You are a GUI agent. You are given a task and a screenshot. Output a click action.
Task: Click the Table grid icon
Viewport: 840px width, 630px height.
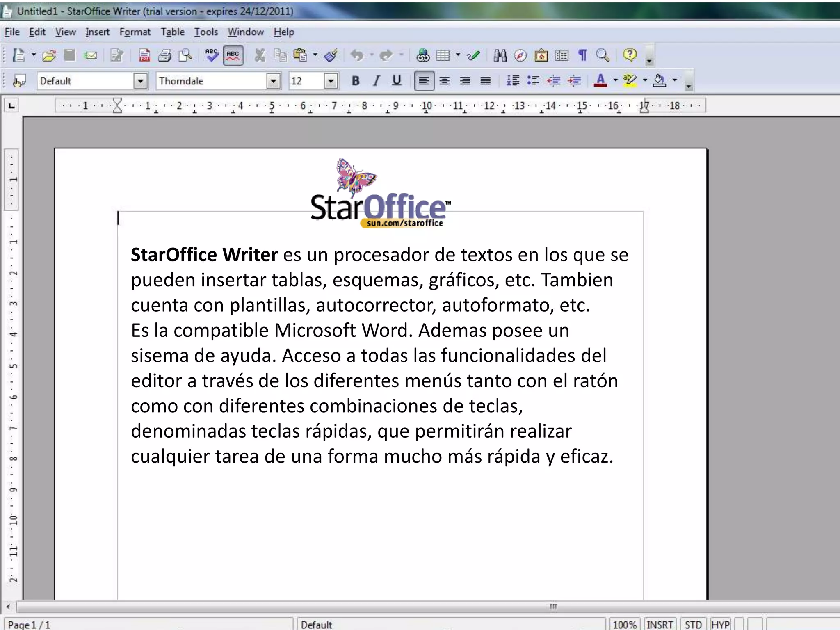[x=443, y=55]
